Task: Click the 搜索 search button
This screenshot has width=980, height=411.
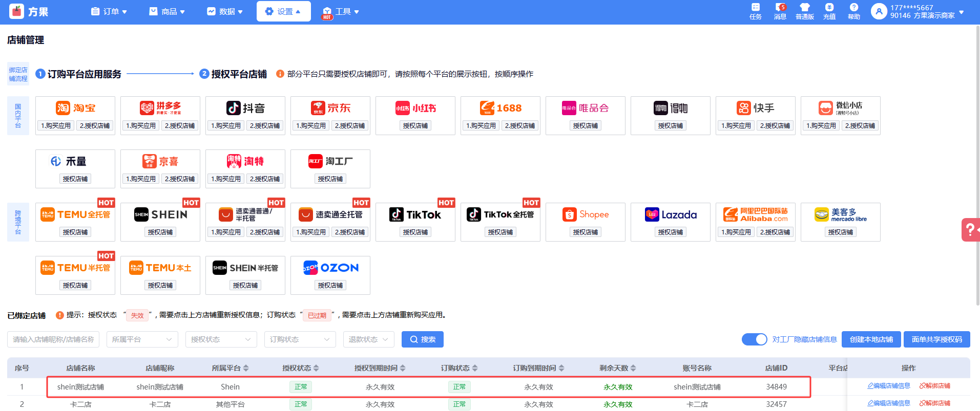Action: click(422, 339)
